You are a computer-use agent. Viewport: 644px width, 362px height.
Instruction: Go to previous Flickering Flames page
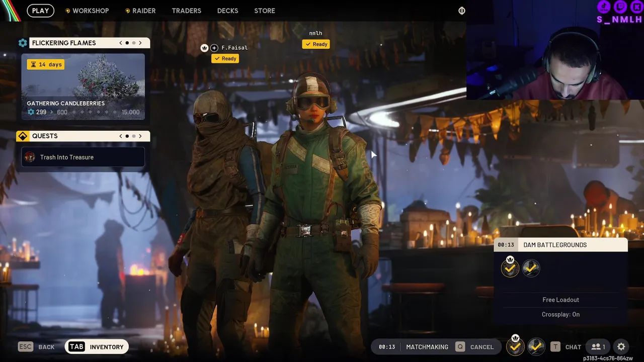pos(121,43)
